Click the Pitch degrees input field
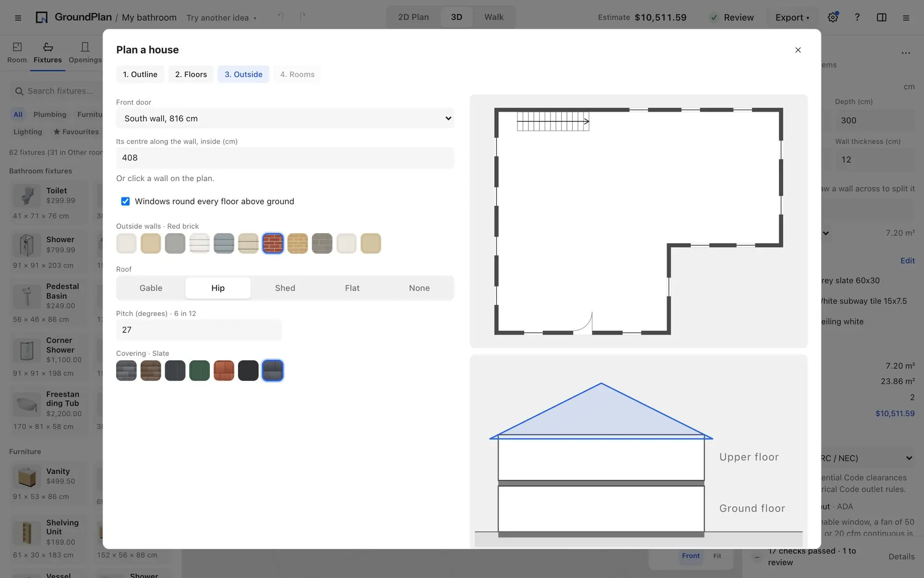Screen dimensions: 924x578 point(199,330)
